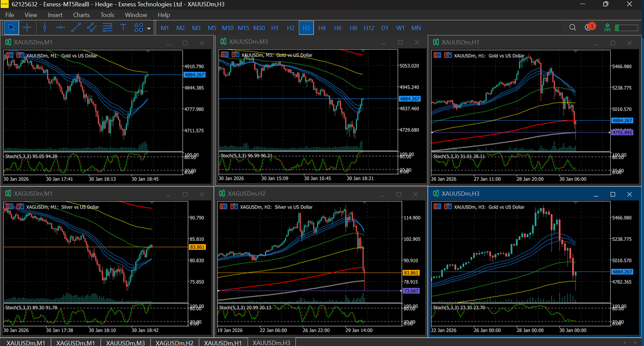The image size is (644, 346).
Task: Open Depth of Market in XAGUSDm,H2 chart
Action: click(224, 207)
